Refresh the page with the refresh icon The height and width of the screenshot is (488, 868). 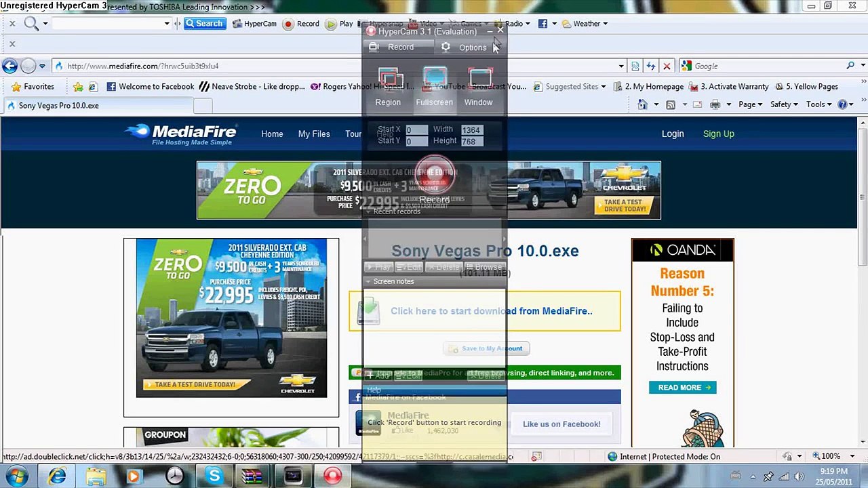tap(651, 66)
